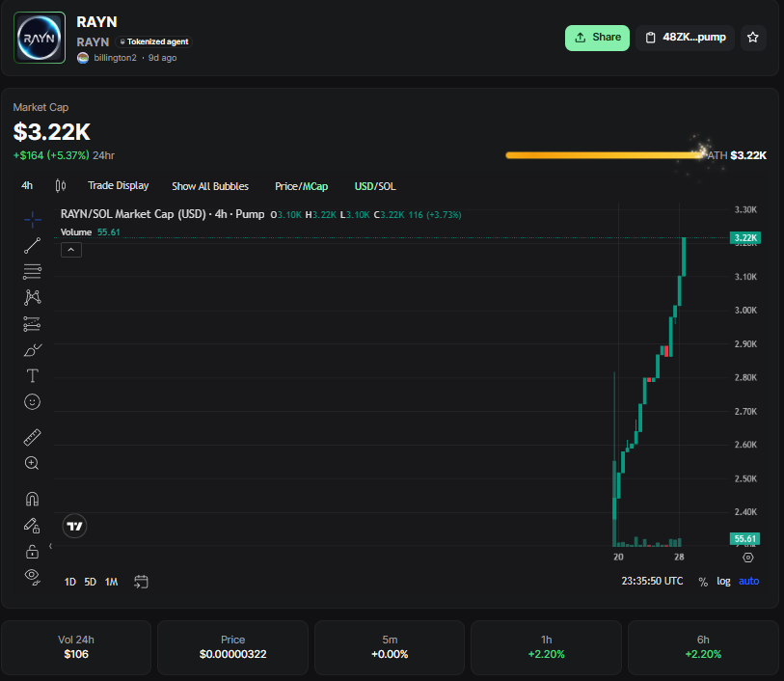Open the candlestick chart style selector
This screenshot has width=784, height=681.
61,186
